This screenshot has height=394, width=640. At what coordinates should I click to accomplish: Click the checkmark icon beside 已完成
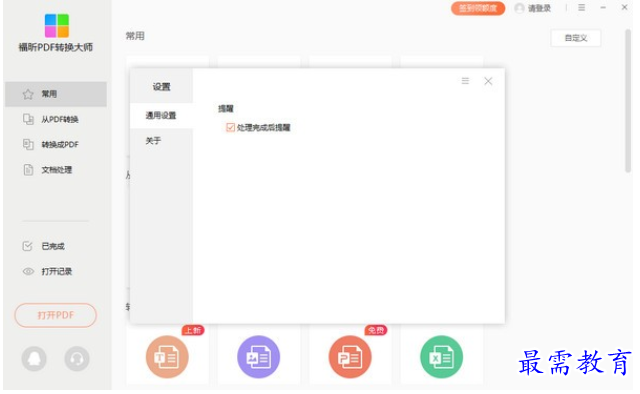pos(27,246)
